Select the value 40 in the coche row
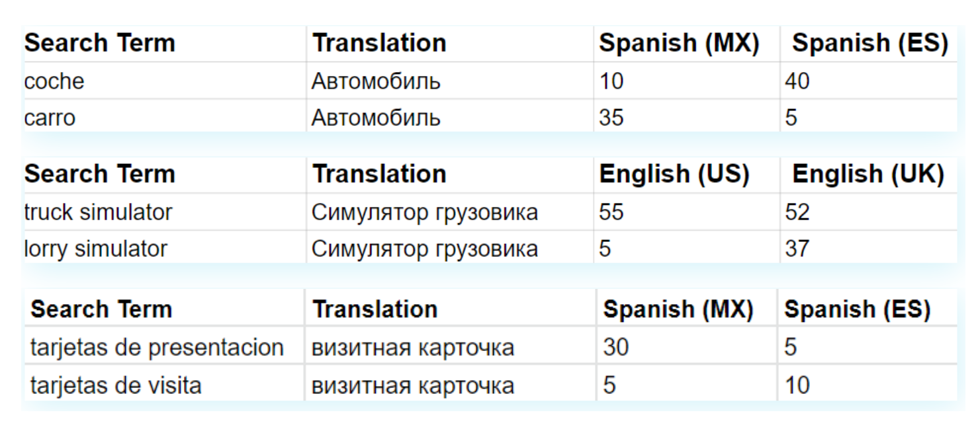The height and width of the screenshot is (431, 980). coord(797,81)
